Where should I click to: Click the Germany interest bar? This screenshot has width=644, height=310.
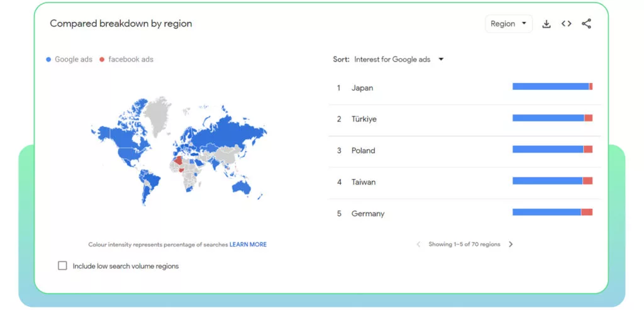552,212
